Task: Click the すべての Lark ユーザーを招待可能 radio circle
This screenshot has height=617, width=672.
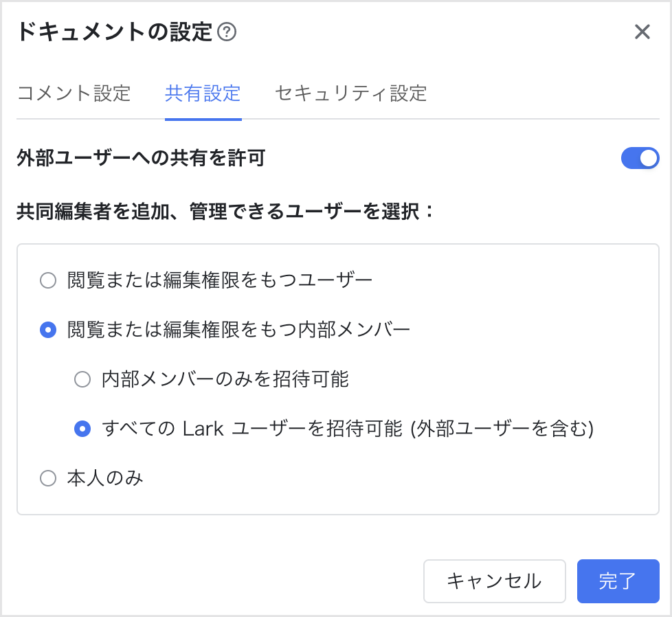Action: (x=82, y=429)
